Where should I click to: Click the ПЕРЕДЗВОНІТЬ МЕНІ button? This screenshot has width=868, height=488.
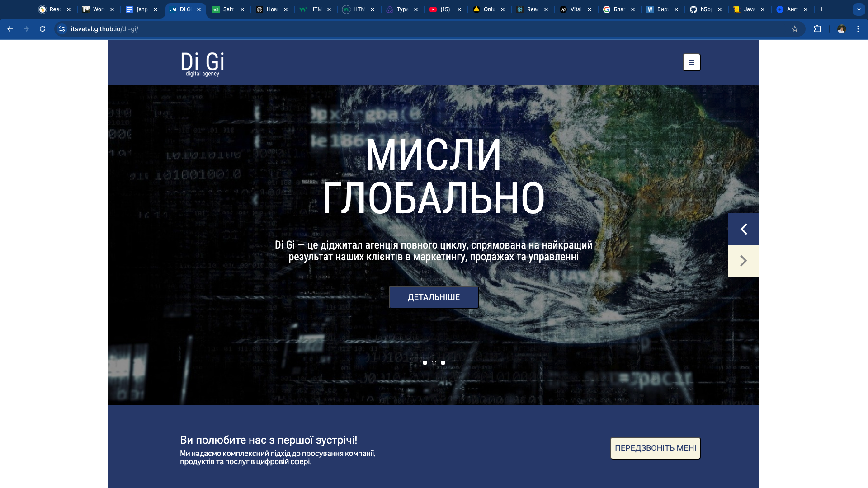[655, 448]
